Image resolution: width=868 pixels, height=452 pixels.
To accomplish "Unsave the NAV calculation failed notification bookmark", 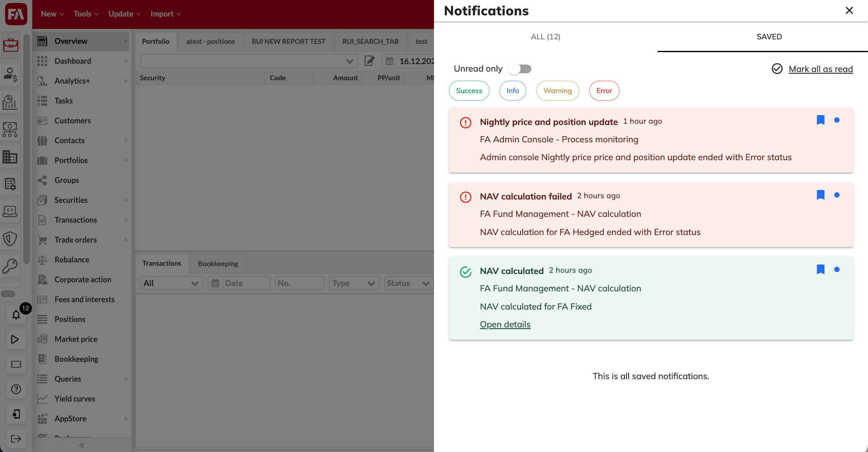I will (820, 195).
